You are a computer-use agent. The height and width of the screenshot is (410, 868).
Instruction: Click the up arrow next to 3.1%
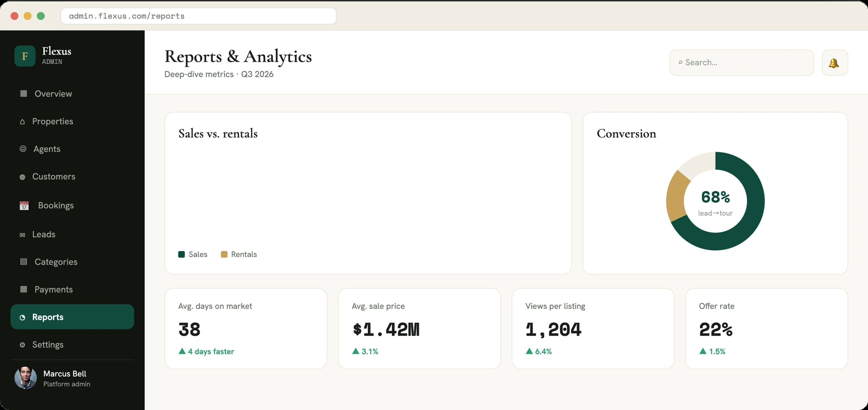[x=356, y=351]
